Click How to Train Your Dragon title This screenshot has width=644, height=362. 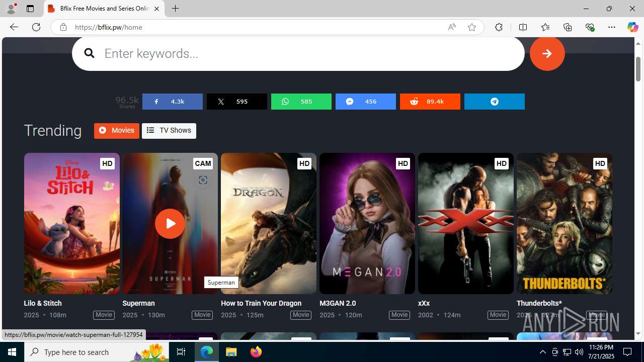tap(261, 303)
